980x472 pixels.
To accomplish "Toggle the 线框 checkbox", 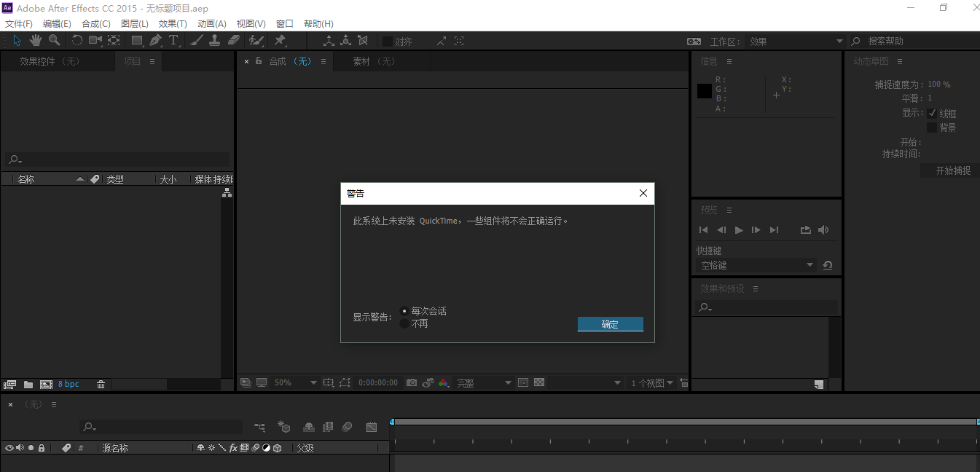I will click(x=932, y=114).
